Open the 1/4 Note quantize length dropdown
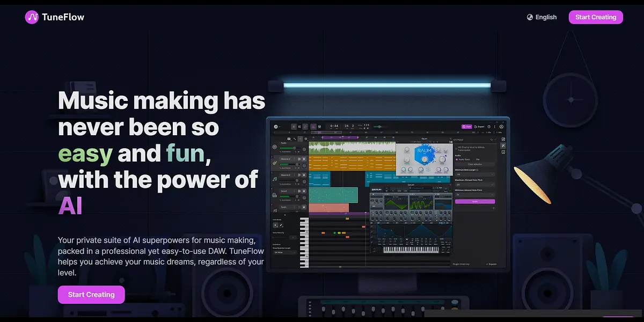Image resolution: width=644 pixels, height=322 pixels. 284,252
